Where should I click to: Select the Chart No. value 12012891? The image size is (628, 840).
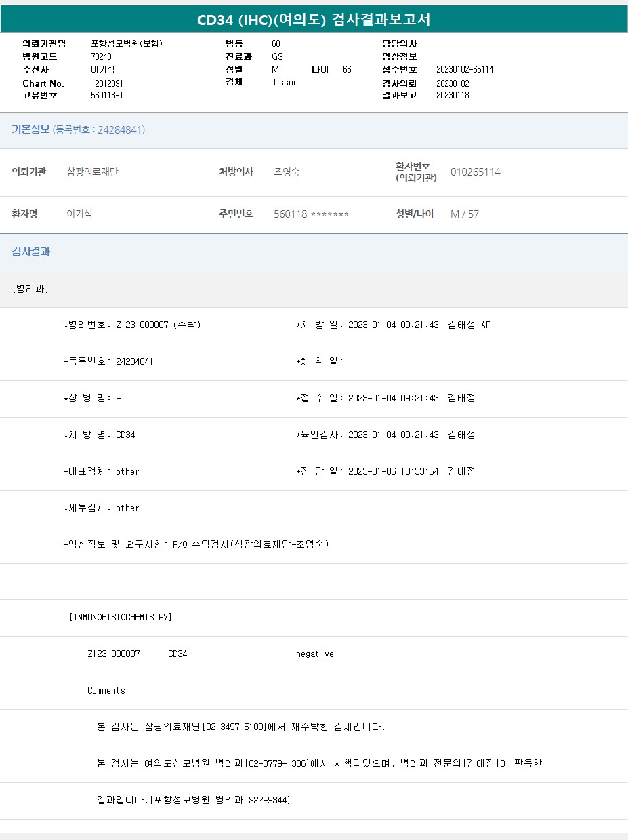click(107, 83)
